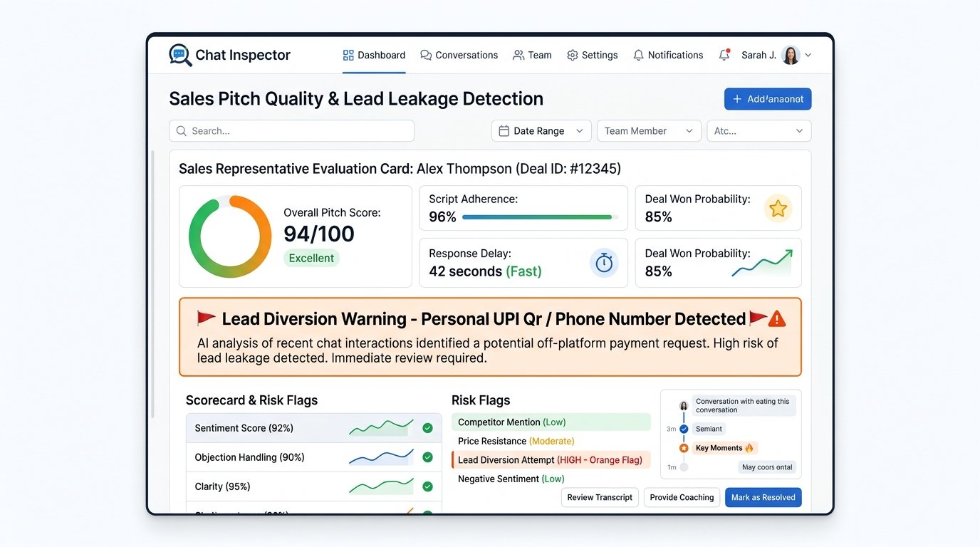Select Lead Diversion Attempt HIGH flag
This screenshot has height=547, width=980.
click(x=551, y=460)
